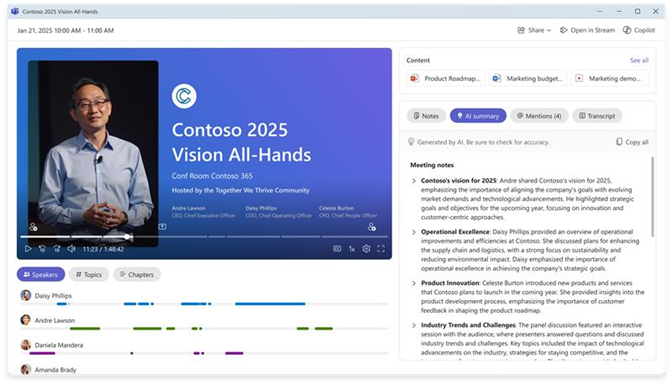Change playback speed from 1x
672x385 pixels.
point(351,249)
